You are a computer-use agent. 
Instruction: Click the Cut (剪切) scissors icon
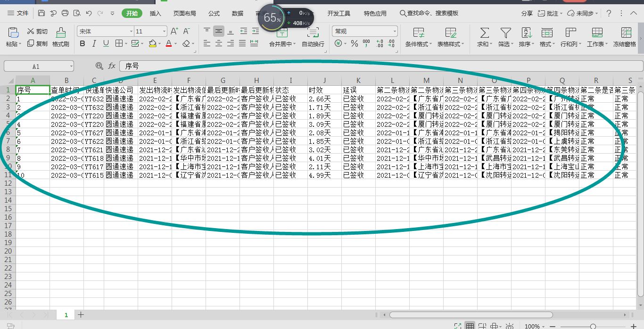(31, 31)
